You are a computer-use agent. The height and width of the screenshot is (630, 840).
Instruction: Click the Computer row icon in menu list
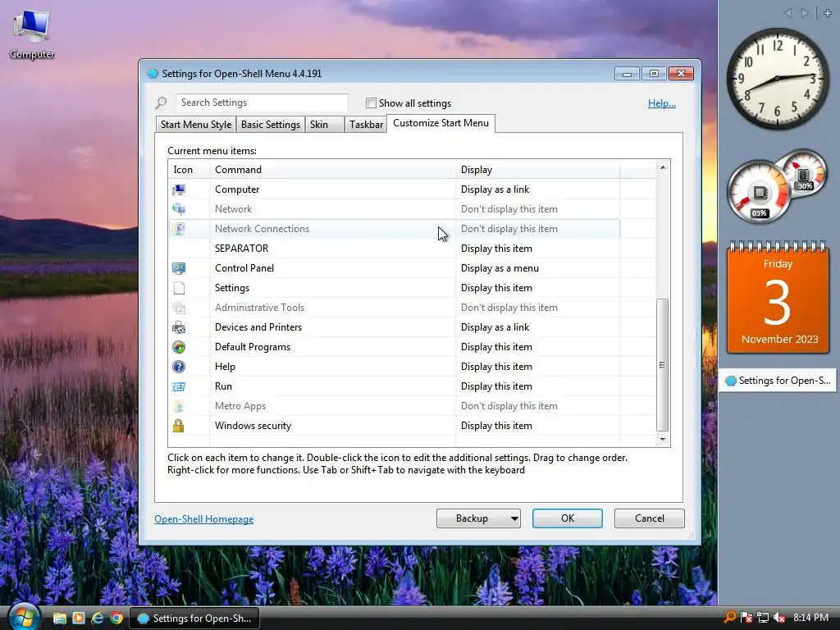[x=179, y=189]
